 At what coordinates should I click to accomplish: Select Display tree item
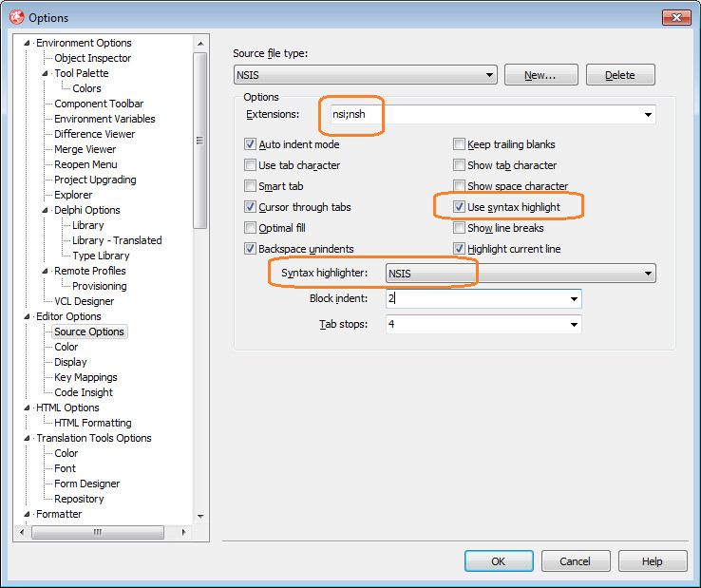click(x=70, y=362)
